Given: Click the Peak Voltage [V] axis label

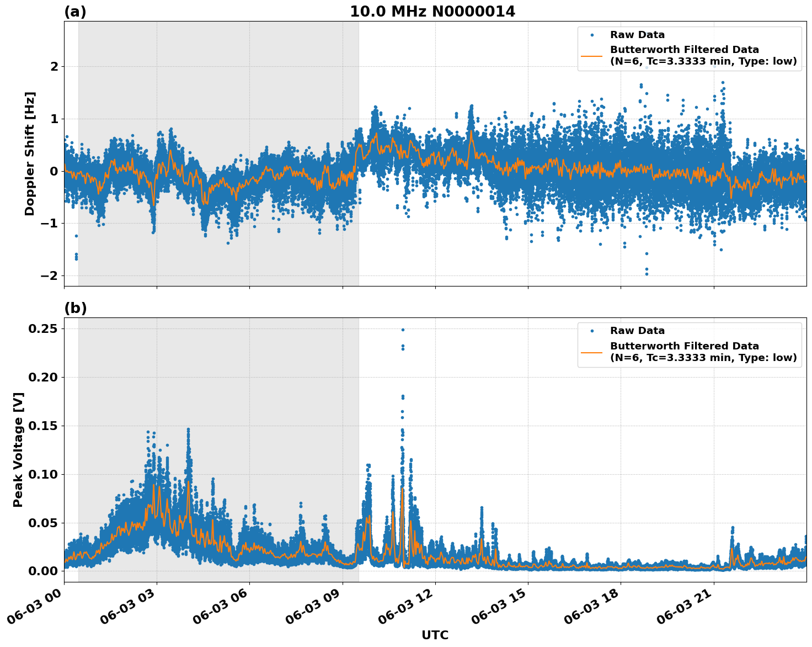Looking at the screenshot, I should 18,447.
